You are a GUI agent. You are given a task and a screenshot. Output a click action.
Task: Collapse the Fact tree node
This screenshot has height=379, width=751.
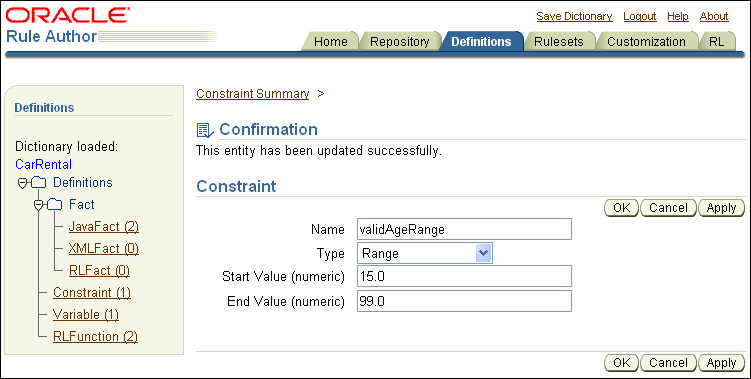click(38, 205)
